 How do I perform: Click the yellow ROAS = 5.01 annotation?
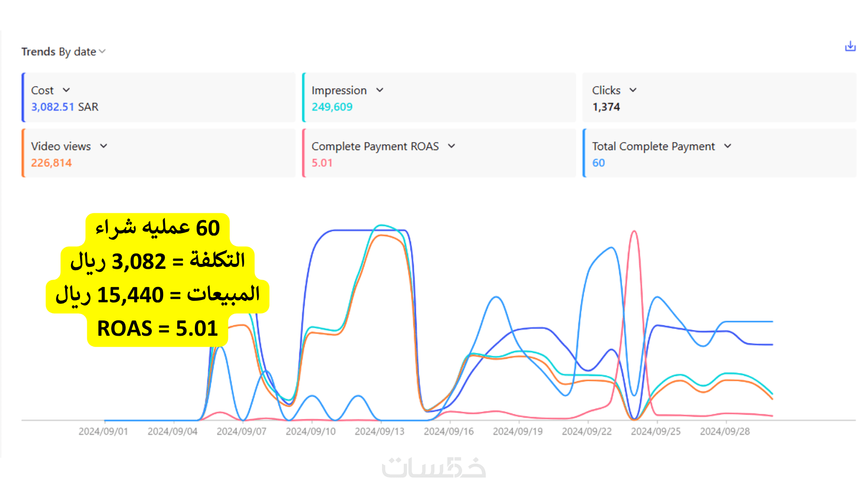coord(157,328)
